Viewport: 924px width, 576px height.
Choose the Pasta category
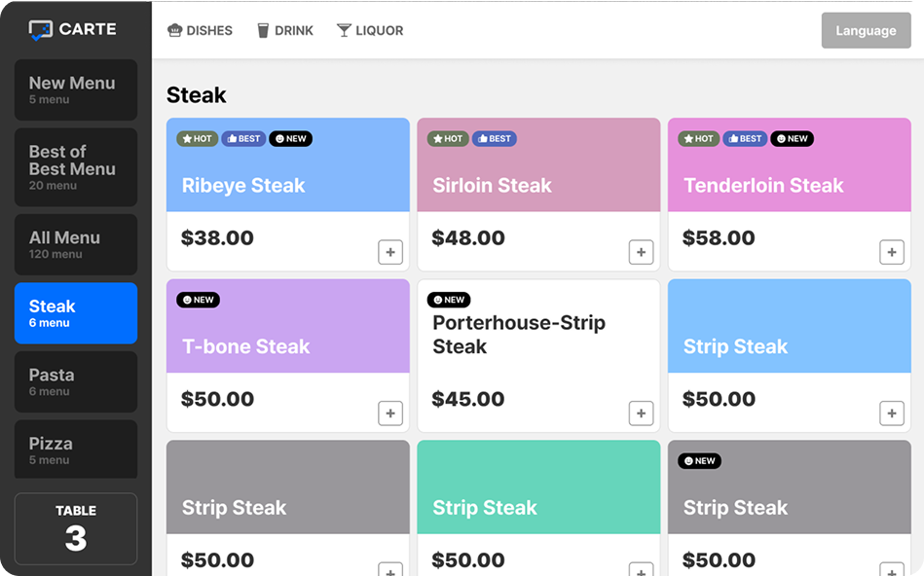tap(76, 381)
